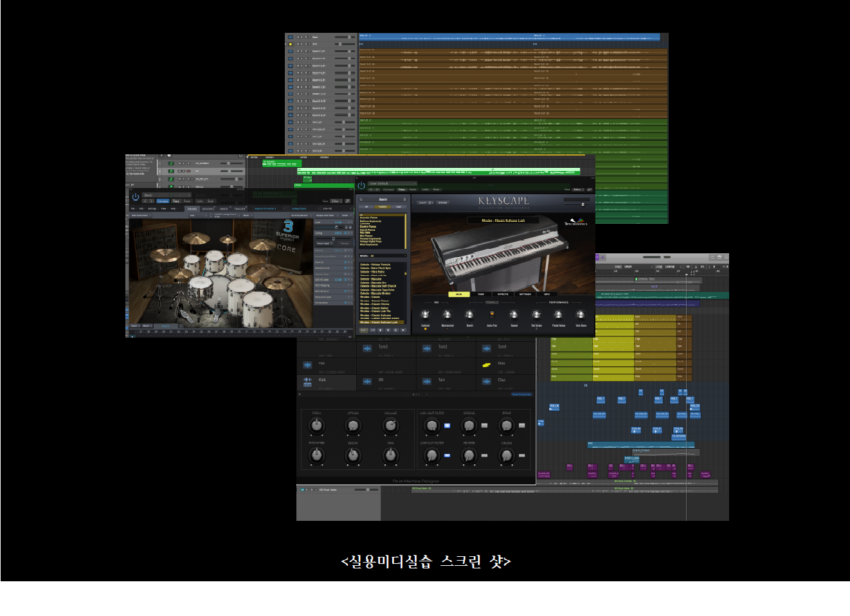Toggle Keyscape plugin power icon
This screenshot has width=850, height=616.
(x=361, y=185)
